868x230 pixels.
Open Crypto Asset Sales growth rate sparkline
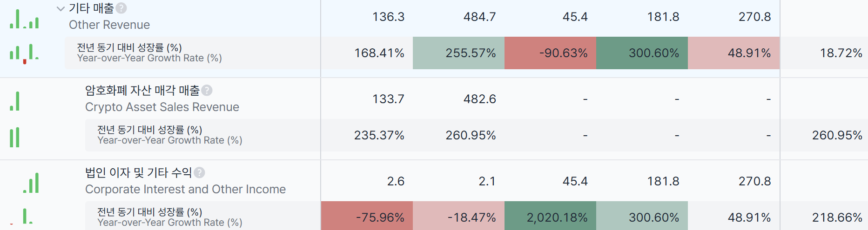pos(15,137)
